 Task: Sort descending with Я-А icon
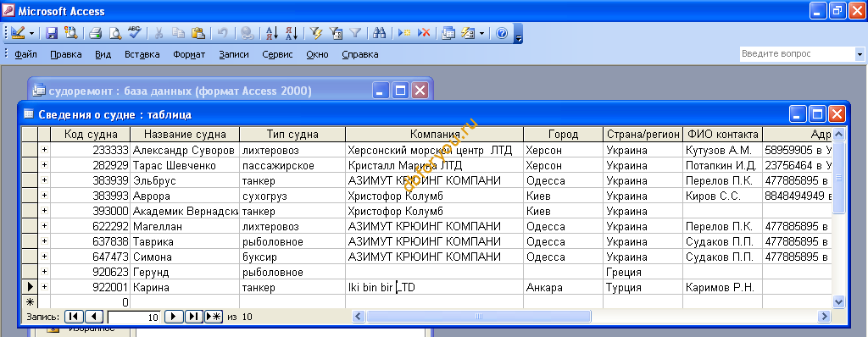click(x=292, y=33)
